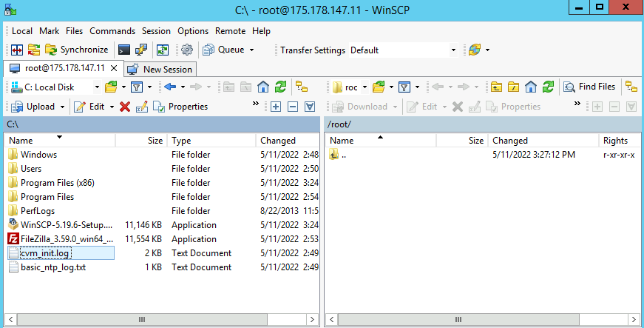Select the basic_ntp_log.txt file
Screen dimensions: 644x328
(53, 267)
